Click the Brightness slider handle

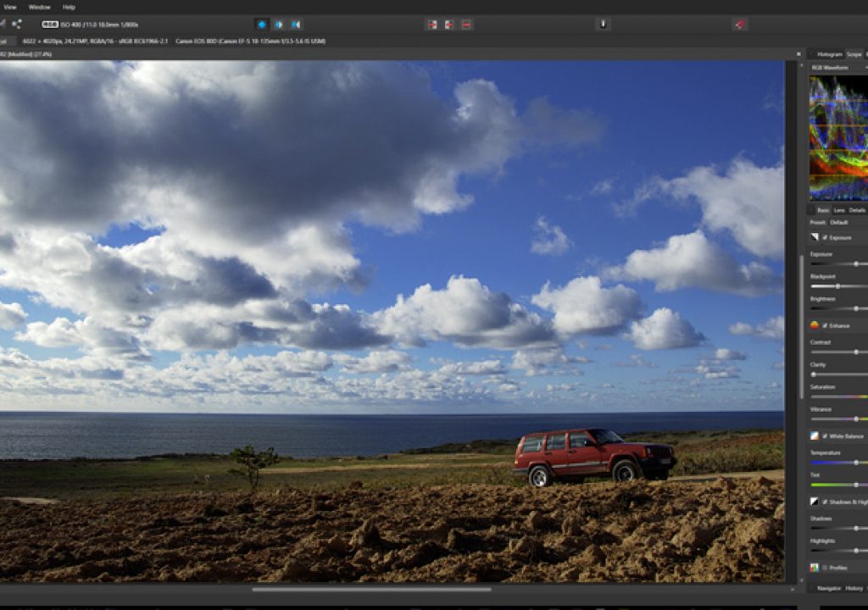(856, 308)
